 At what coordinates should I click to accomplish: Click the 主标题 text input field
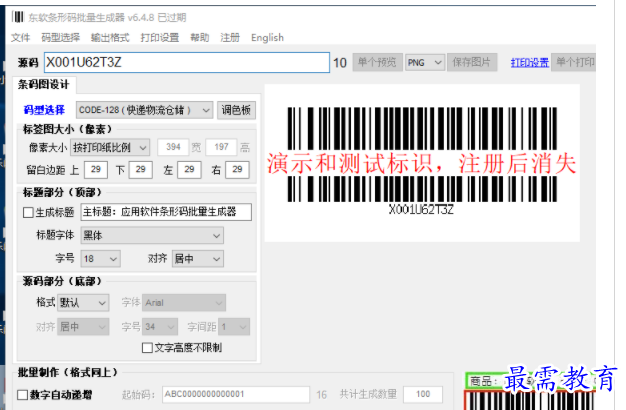coord(166,212)
